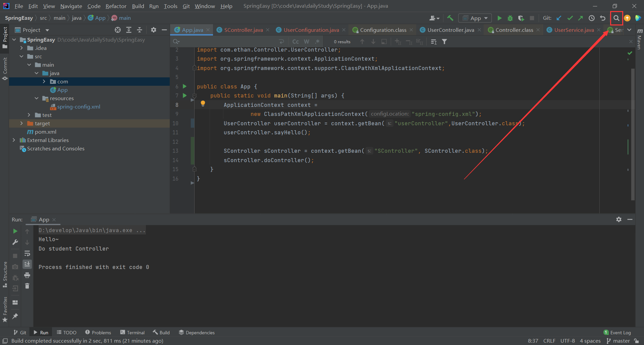644x345 pixels.
Task: Expand all in Project panel
Action: pyautogui.click(x=129, y=30)
